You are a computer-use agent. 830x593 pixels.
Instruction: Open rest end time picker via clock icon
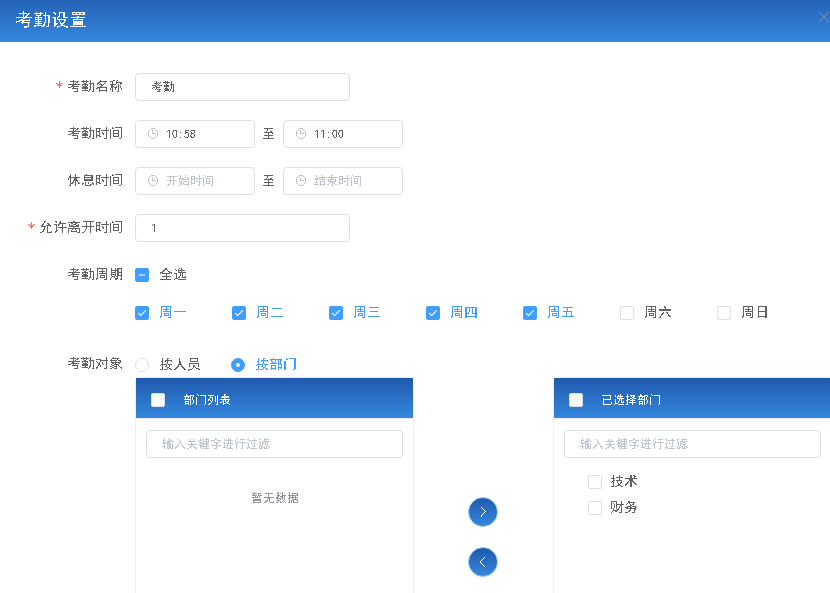click(299, 180)
